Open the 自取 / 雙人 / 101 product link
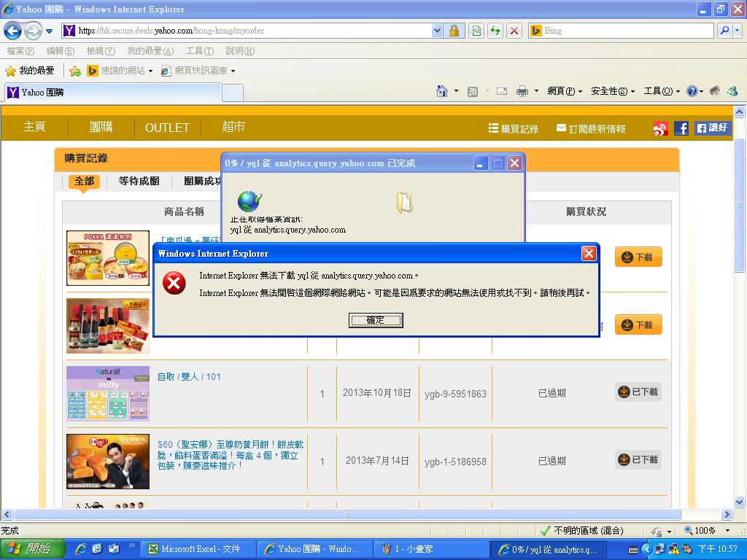Viewport: 747px width, 560px height. 189,377
